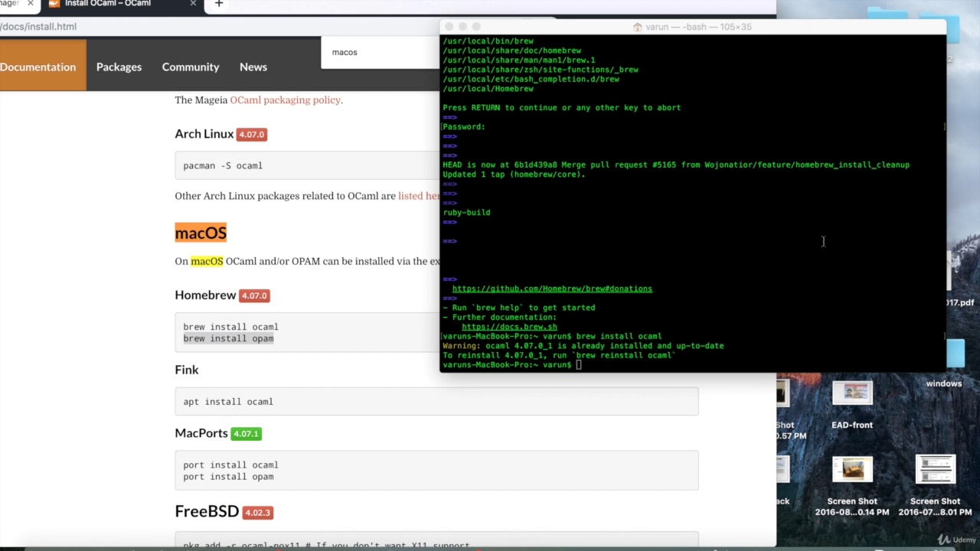980x551 pixels.
Task: Click the HEAD is now at 6b1d439a8 line
Action: coord(676,165)
